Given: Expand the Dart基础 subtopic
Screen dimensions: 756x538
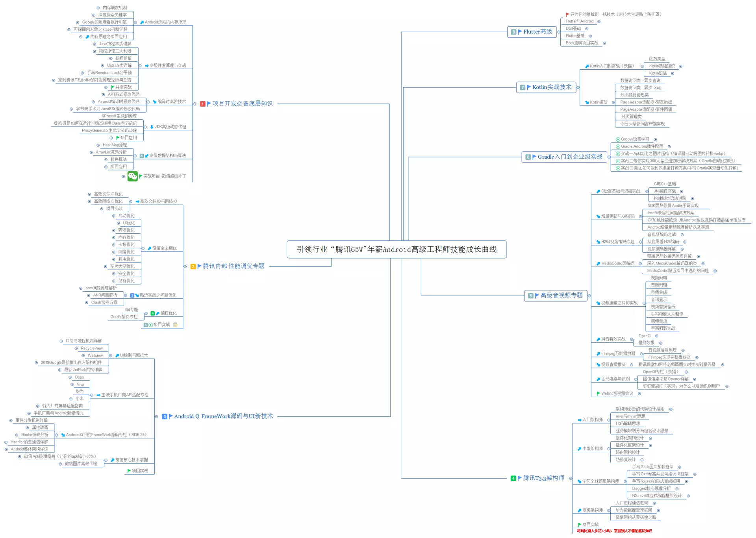Looking at the screenshot, I should pyautogui.click(x=587, y=29).
